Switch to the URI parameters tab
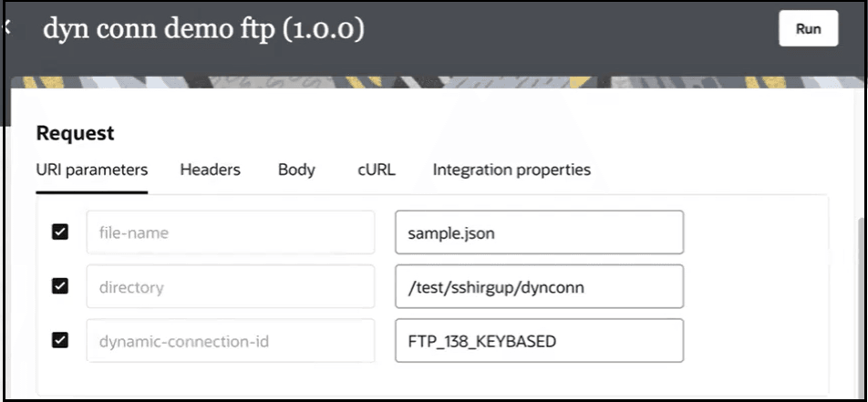The image size is (868, 402). 92,170
